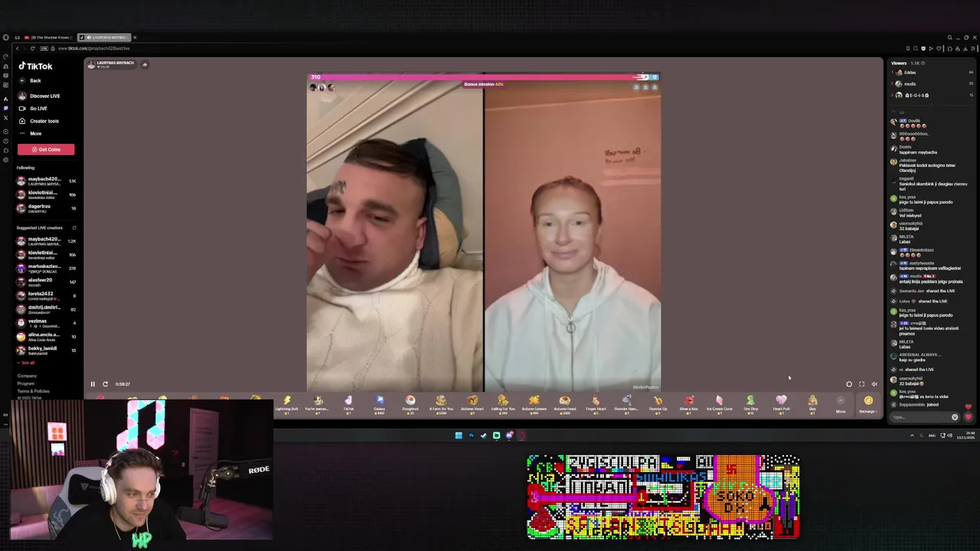The width and height of the screenshot is (980, 551).
Task: Send the Thunder Hammer gift
Action: coord(626,404)
